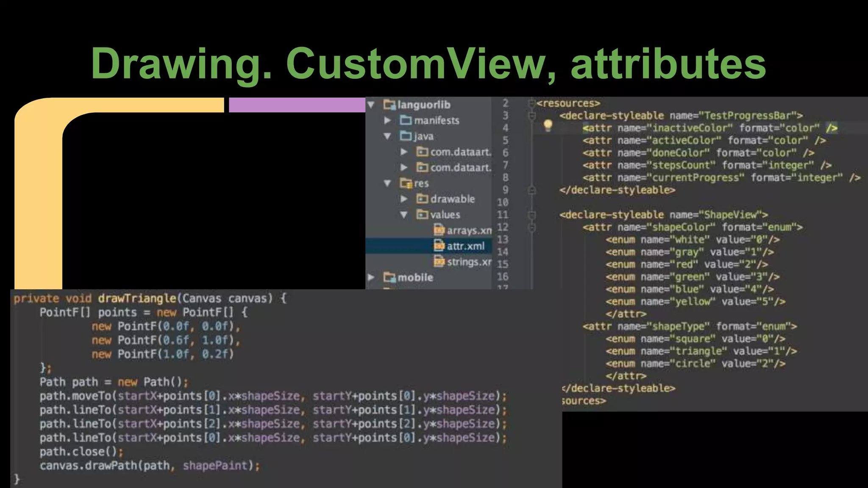This screenshot has width=868, height=488.
Task: Select values in project tree
Action: click(445, 215)
